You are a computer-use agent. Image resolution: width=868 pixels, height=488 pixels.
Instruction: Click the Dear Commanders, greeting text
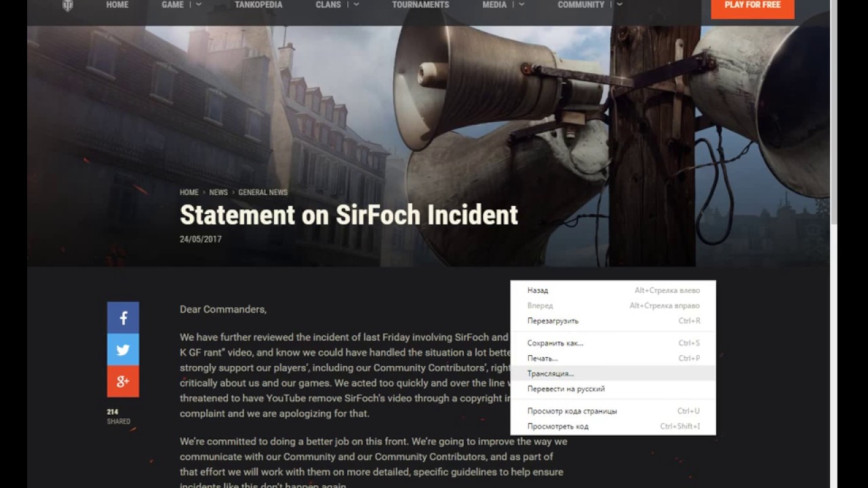(x=223, y=309)
